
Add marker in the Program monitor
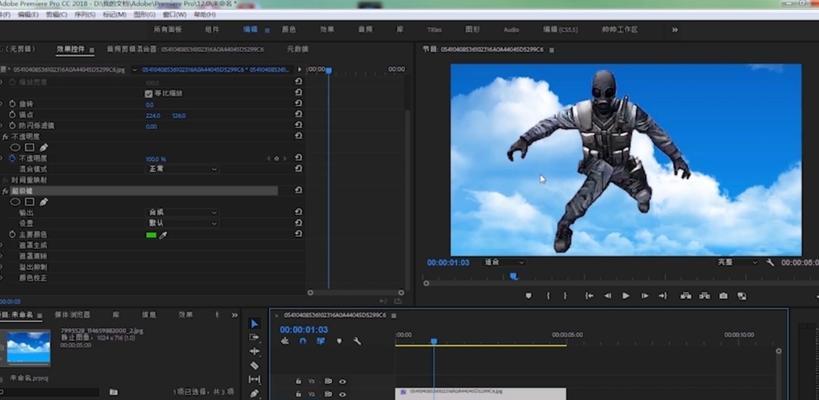(x=528, y=296)
